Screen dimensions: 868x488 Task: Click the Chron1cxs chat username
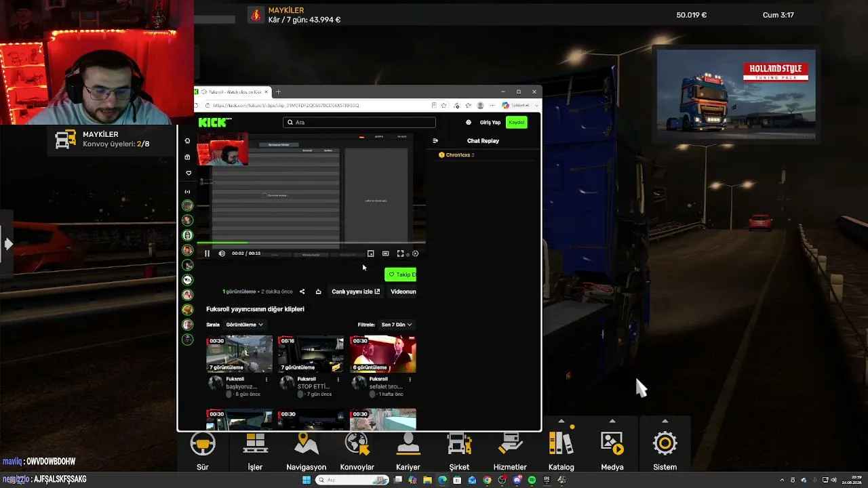click(x=458, y=155)
